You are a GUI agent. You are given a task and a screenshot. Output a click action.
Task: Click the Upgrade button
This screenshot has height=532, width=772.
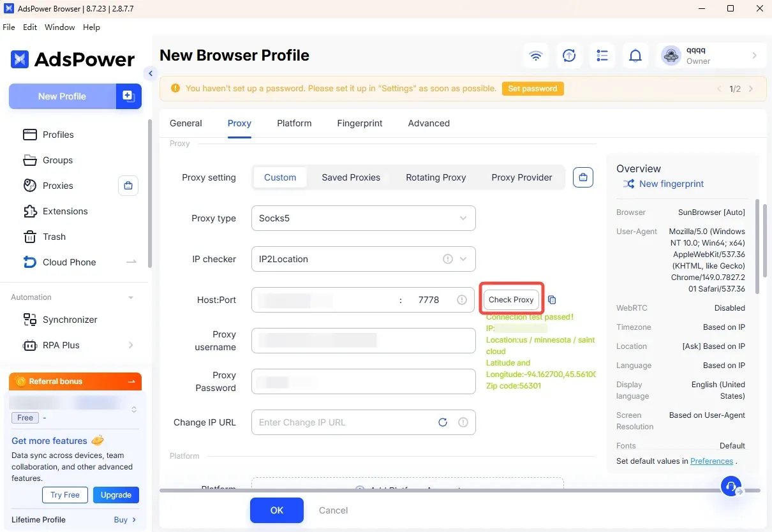click(116, 495)
